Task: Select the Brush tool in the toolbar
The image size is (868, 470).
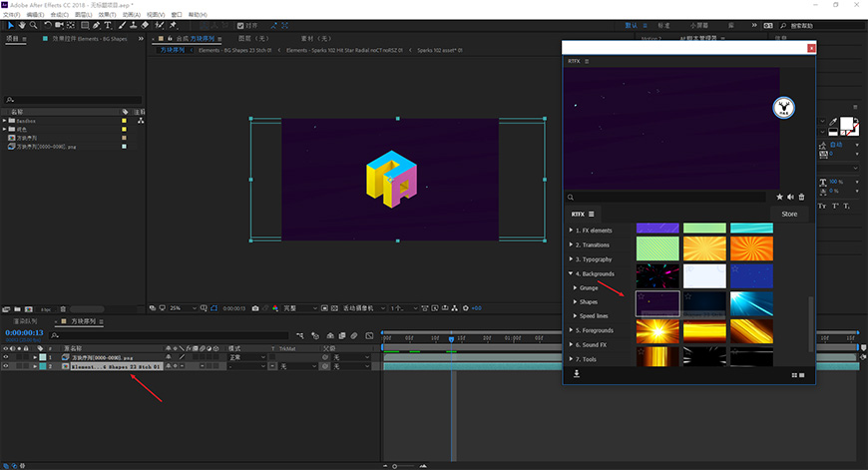Action: pyautogui.click(x=123, y=26)
